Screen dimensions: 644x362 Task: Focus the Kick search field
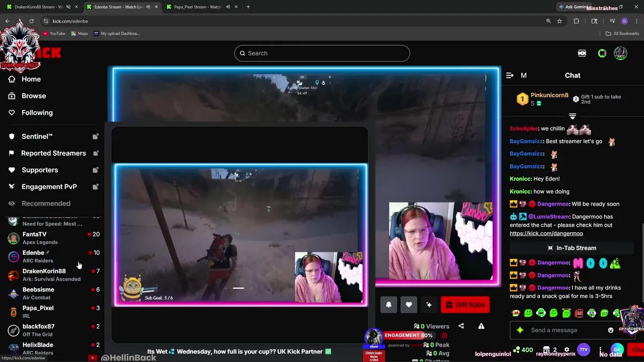coord(322,53)
